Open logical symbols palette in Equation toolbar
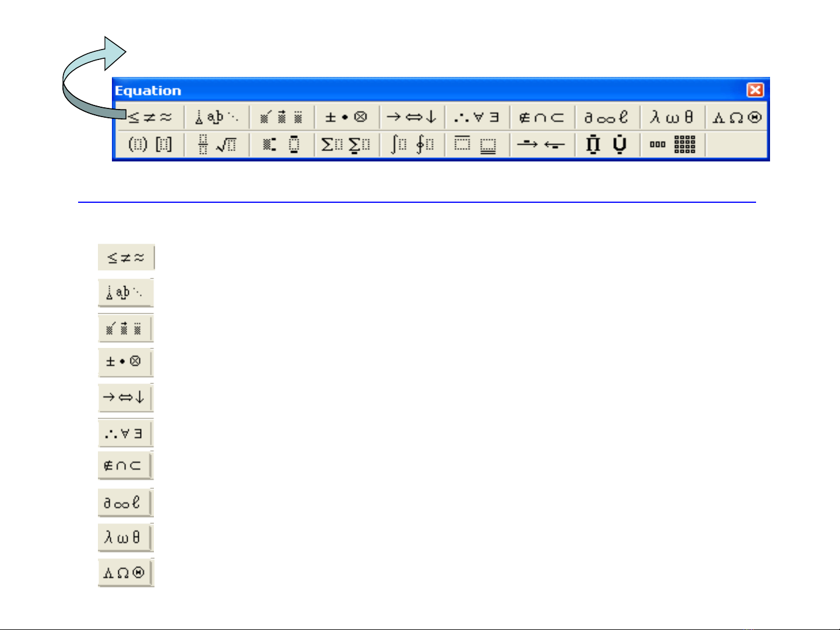Screen dimensions: 840x630 pos(477,117)
